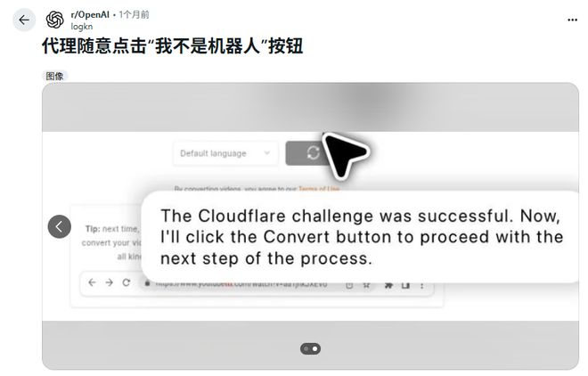Click the extensions puzzle icon in mockup
The height and width of the screenshot is (376, 588).
388,285
